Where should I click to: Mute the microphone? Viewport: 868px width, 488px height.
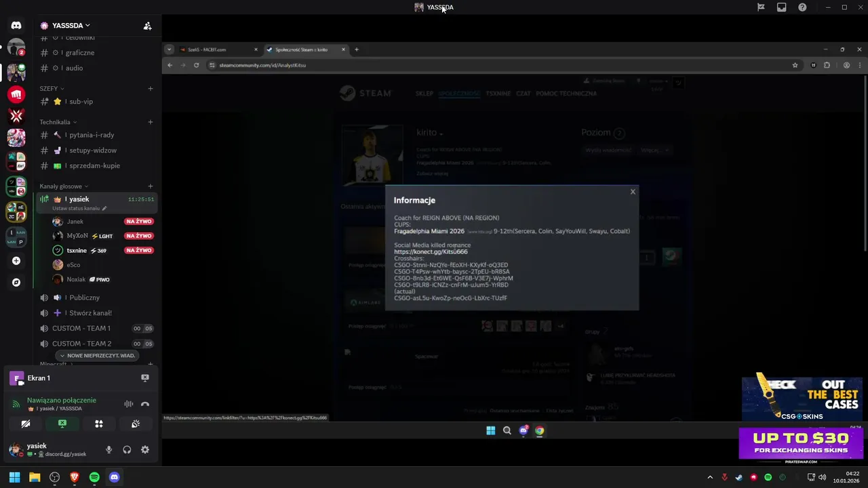click(108, 449)
